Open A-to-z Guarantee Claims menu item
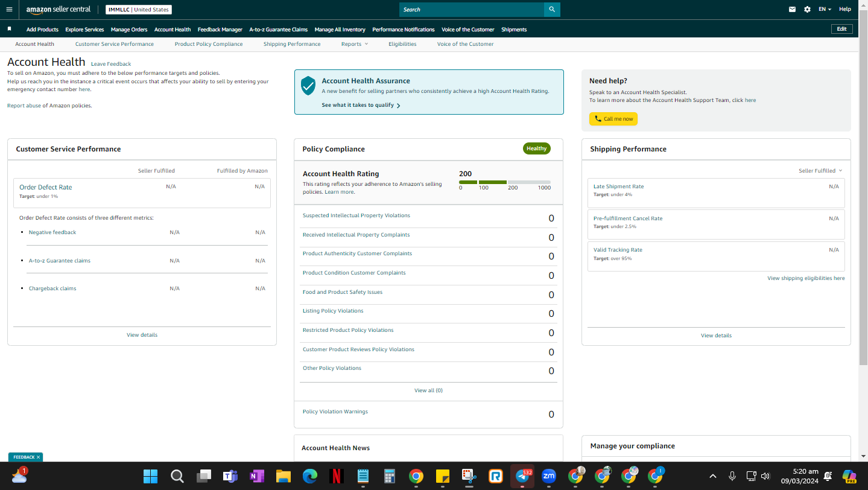Image resolution: width=868 pixels, height=490 pixels. pyautogui.click(x=279, y=30)
